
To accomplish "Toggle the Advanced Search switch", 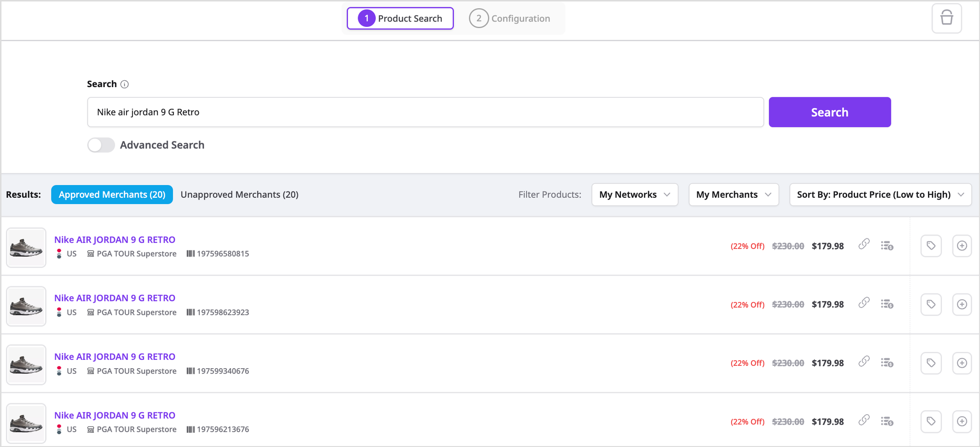I will (101, 145).
